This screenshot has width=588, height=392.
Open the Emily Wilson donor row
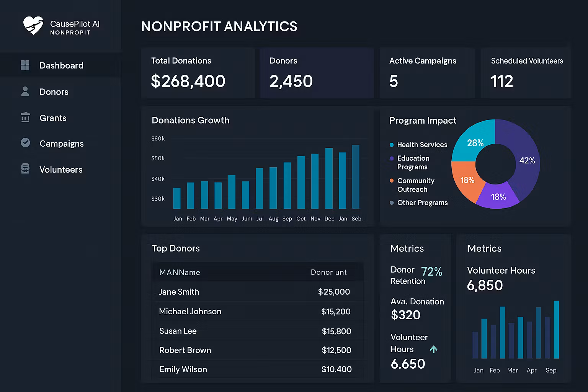(x=254, y=369)
